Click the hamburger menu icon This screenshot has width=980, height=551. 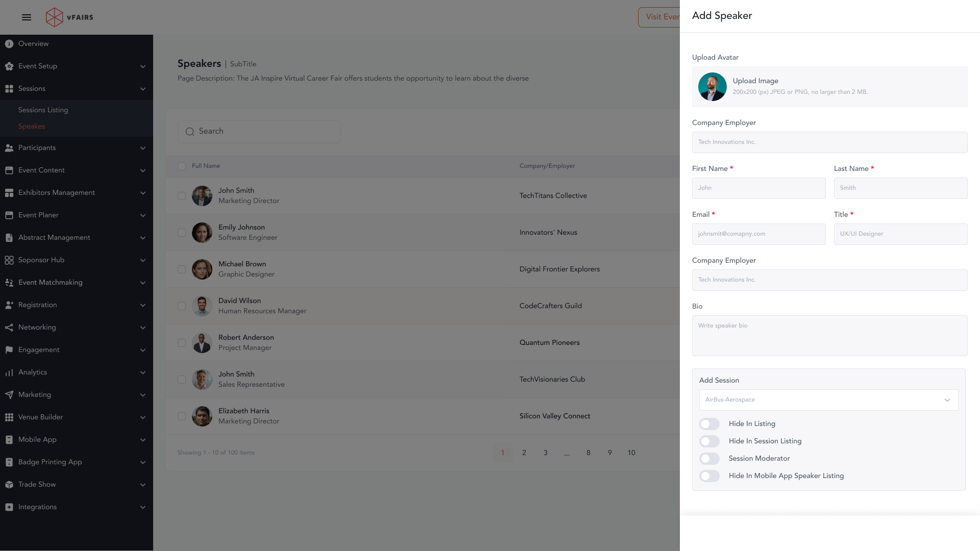tap(27, 17)
